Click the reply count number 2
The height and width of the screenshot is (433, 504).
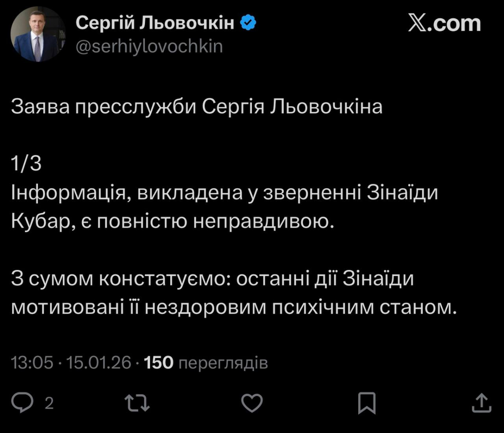click(49, 404)
